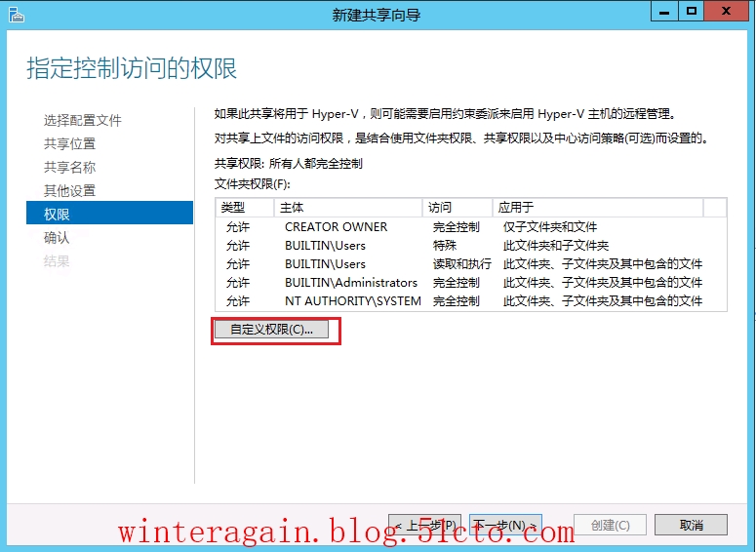The width and height of the screenshot is (756, 552).
Task: Sort by 应用于 column header
Action: [x=597, y=208]
